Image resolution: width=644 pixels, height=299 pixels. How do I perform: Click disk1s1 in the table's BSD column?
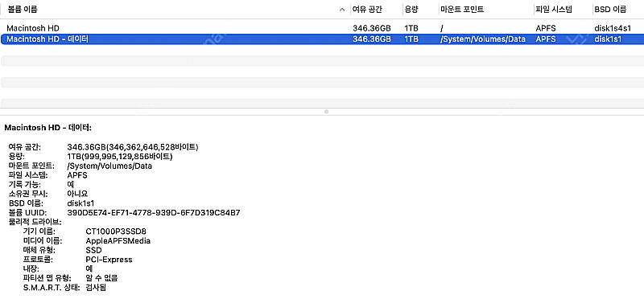click(608, 39)
